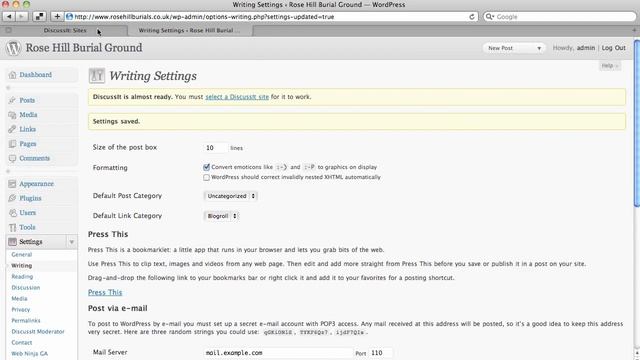Click the admin profile link
Viewport: 640px width, 360px height.
tap(586, 48)
